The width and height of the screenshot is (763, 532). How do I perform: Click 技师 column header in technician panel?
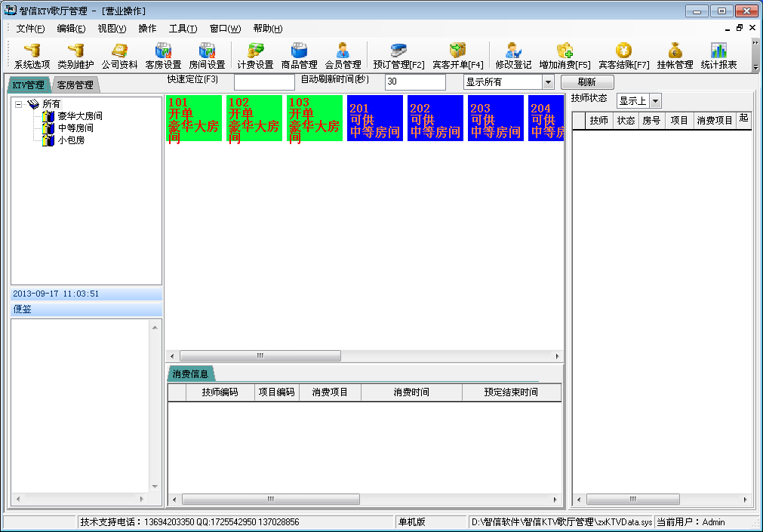click(599, 121)
